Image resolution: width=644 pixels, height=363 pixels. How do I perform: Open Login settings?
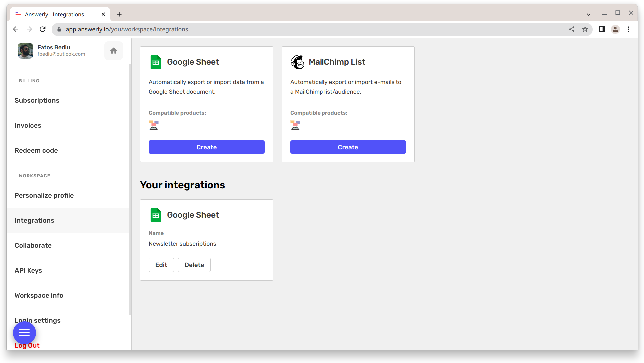(68, 320)
